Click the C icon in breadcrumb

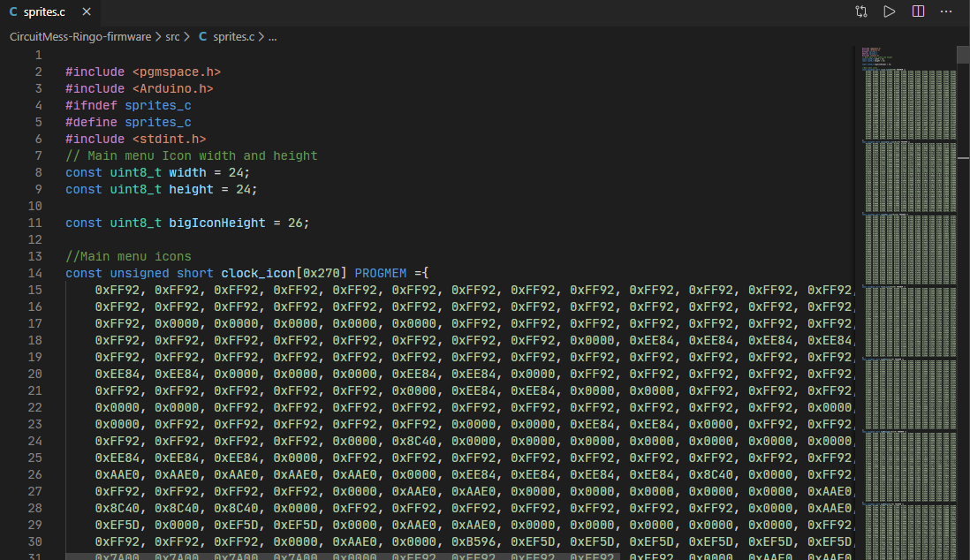[x=202, y=37]
